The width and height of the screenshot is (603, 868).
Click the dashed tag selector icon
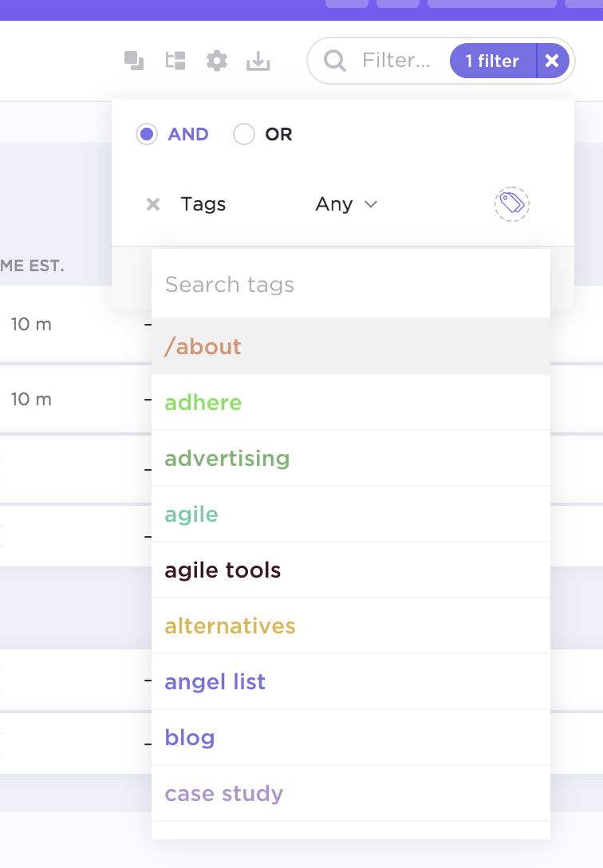point(511,204)
